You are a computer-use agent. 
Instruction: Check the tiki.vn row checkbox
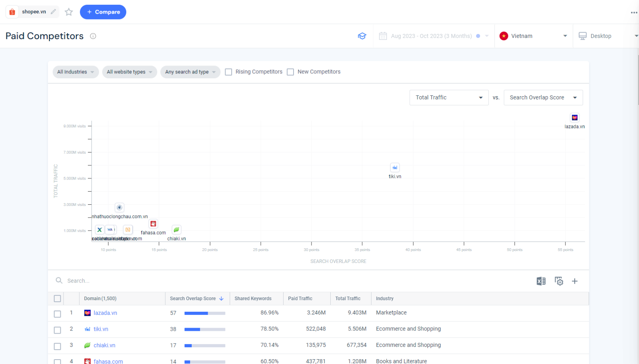click(58, 330)
